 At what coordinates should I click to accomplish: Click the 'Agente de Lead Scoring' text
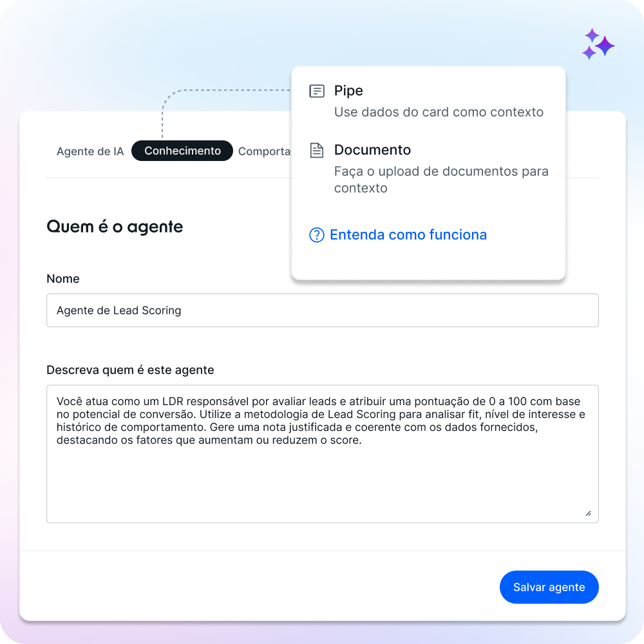[x=118, y=310]
